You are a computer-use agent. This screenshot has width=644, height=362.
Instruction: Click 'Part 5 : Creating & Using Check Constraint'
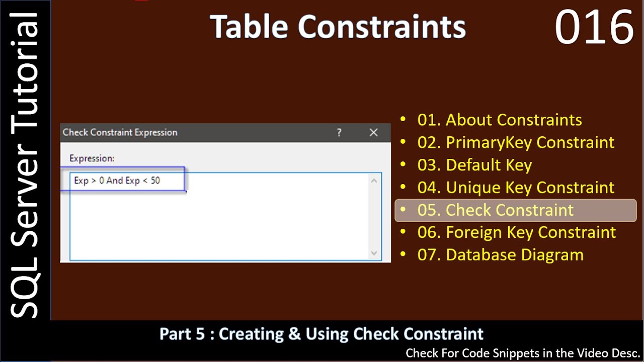(x=321, y=334)
